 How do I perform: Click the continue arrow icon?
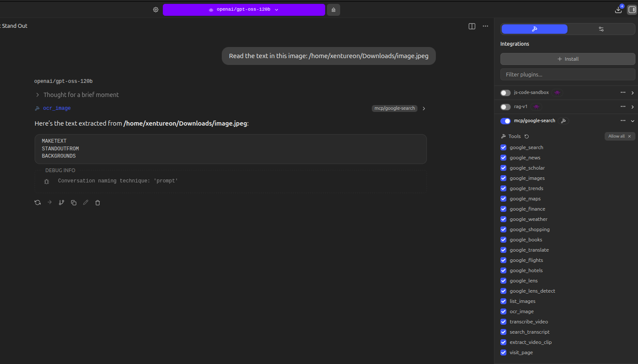click(50, 203)
